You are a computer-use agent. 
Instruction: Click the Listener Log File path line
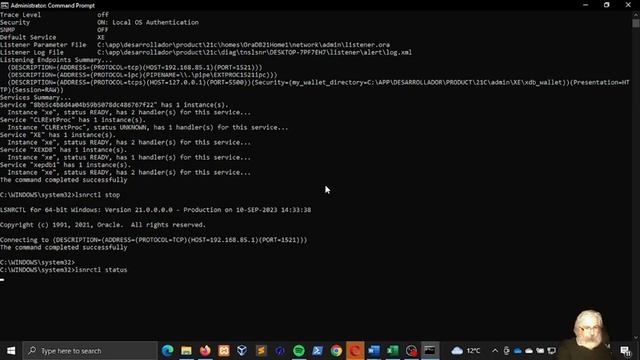(206, 52)
